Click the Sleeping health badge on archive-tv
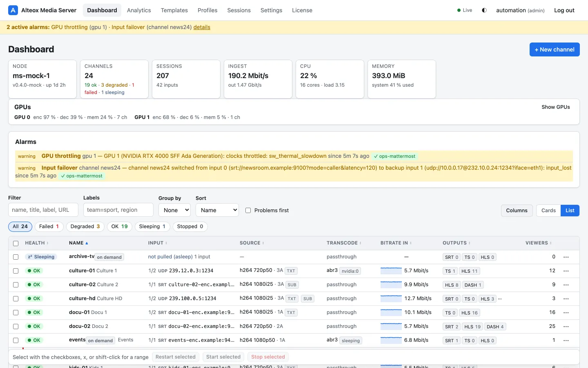 click(x=41, y=257)
